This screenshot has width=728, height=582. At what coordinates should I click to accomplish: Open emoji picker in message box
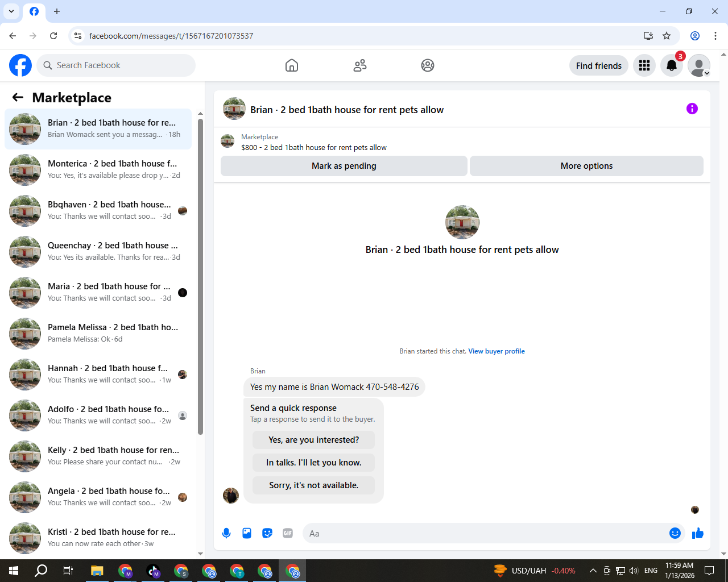click(675, 533)
